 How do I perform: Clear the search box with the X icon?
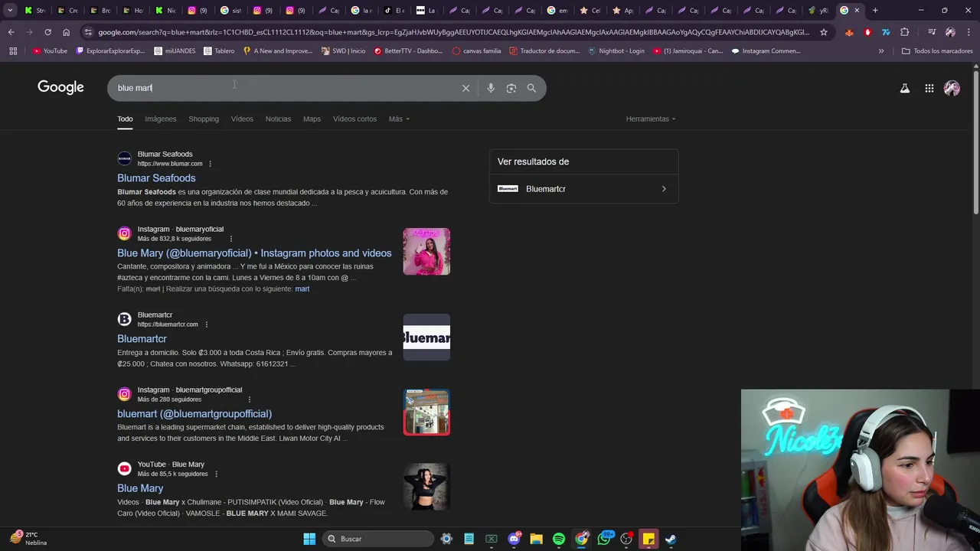465,88
